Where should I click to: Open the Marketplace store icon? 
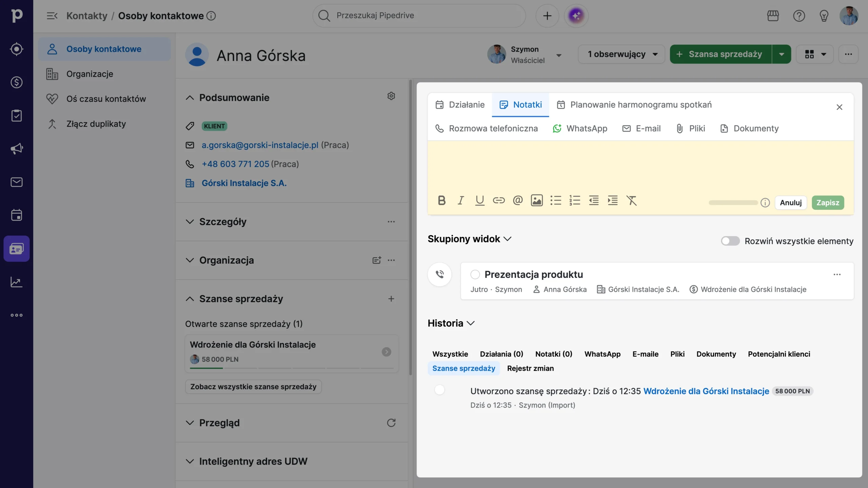tap(773, 16)
